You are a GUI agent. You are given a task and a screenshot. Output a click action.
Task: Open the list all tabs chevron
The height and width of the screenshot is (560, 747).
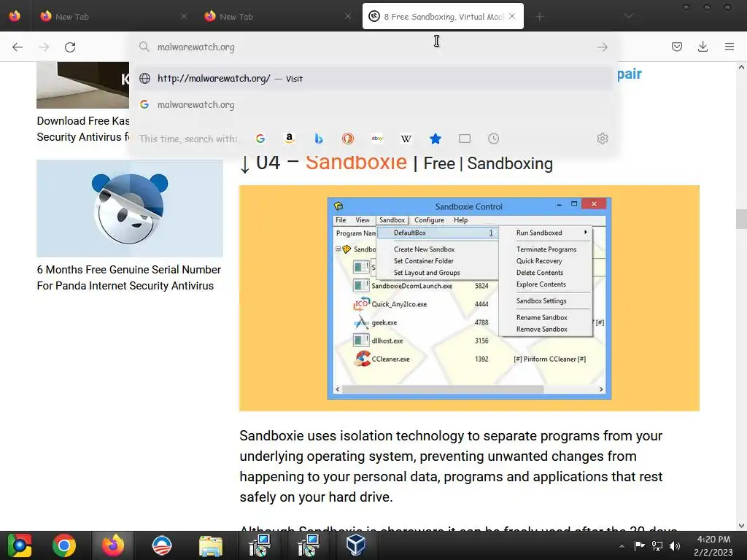tap(629, 16)
